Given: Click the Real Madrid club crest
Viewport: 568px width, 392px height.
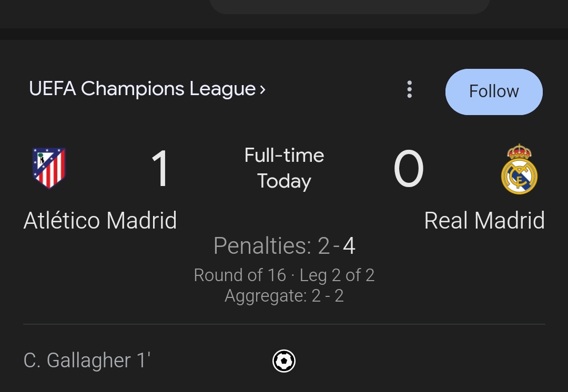Looking at the screenshot, I should (519, 169).
